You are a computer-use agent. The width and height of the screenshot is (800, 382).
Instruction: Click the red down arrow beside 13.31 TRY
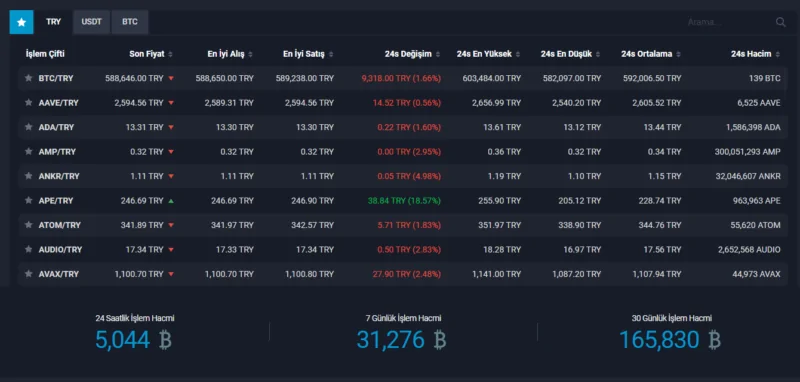coord(171,128)
